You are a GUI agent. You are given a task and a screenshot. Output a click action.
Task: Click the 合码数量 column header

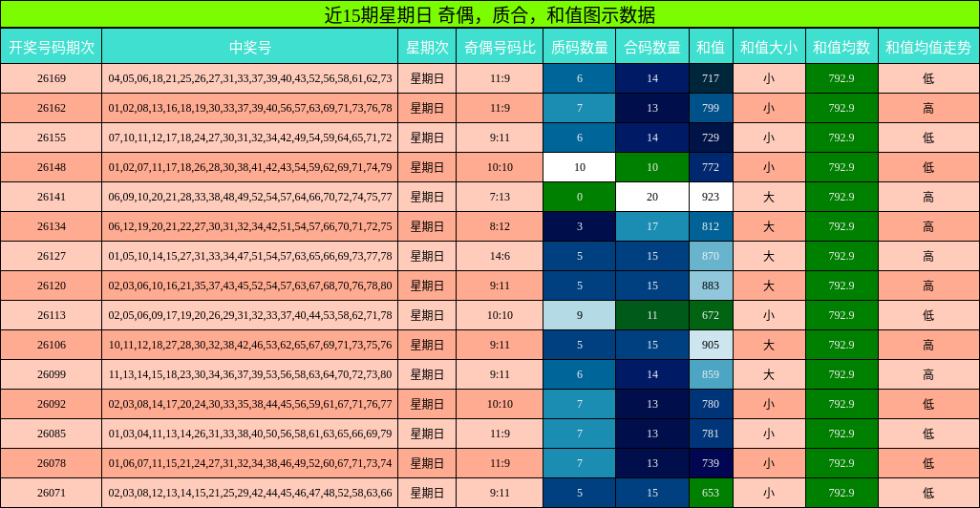pos(652,47)
